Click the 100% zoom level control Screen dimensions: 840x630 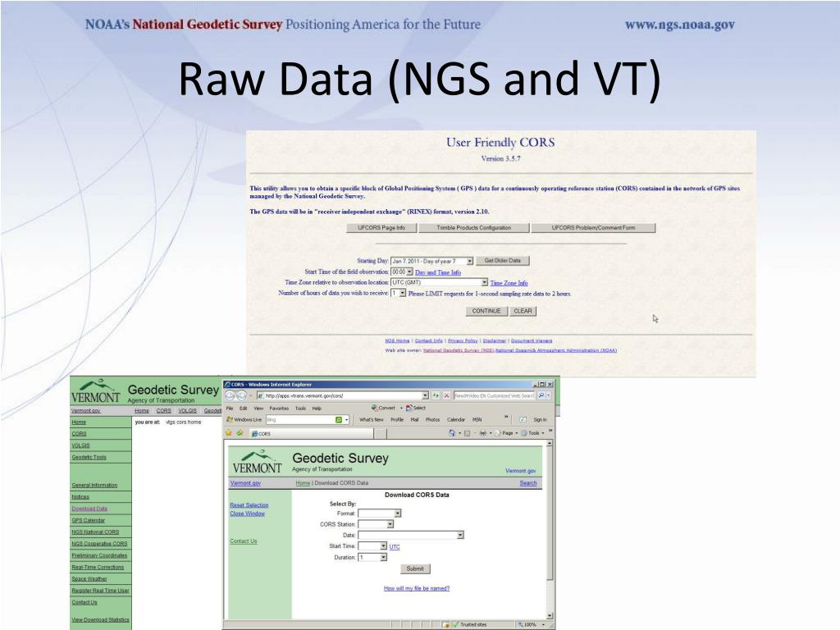531,624
